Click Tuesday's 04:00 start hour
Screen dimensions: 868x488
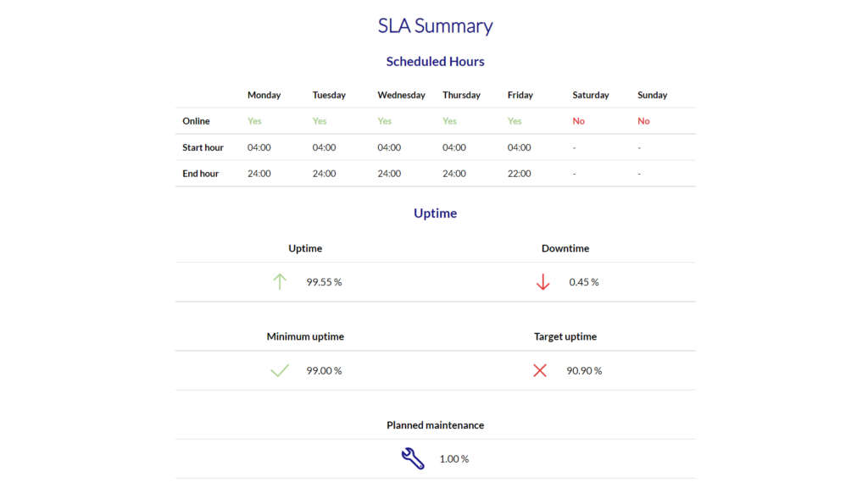[x=324, y=147]
